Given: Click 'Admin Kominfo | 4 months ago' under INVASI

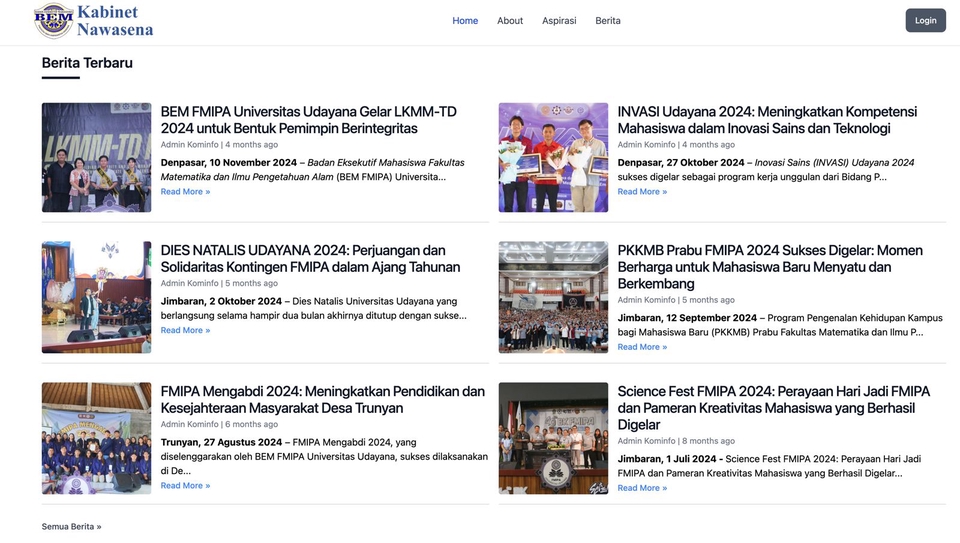Looking at the screenshot, I should [x=676, y=144].
